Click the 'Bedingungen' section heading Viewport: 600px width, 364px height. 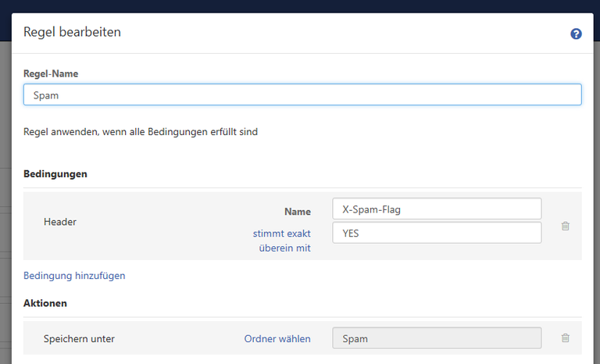(x=55, y=173)
